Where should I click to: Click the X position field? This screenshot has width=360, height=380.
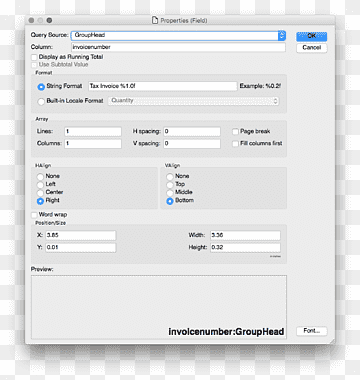pyautogui.click(x=81, y=235)
